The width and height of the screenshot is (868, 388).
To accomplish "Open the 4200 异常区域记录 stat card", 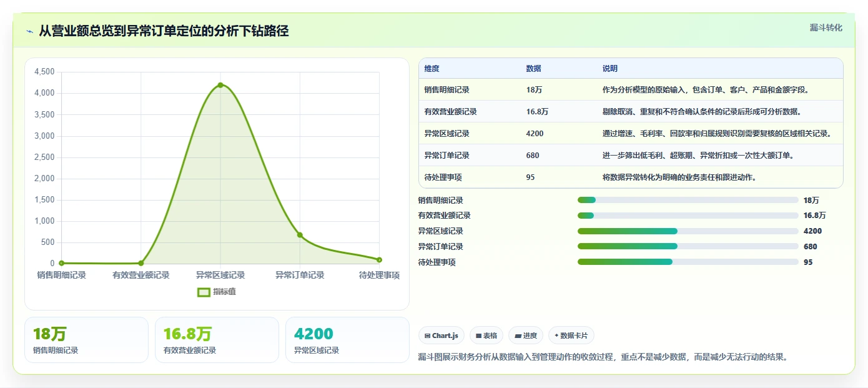I will click(347, 340).
